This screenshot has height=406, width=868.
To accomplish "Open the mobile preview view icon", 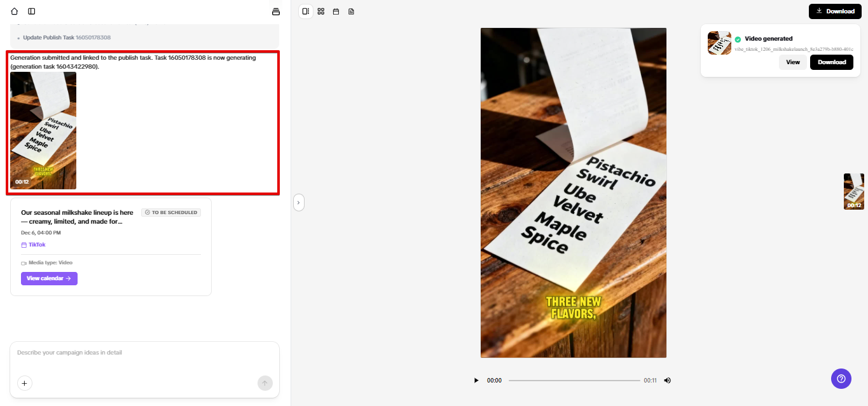I will (x=305, y=11).
